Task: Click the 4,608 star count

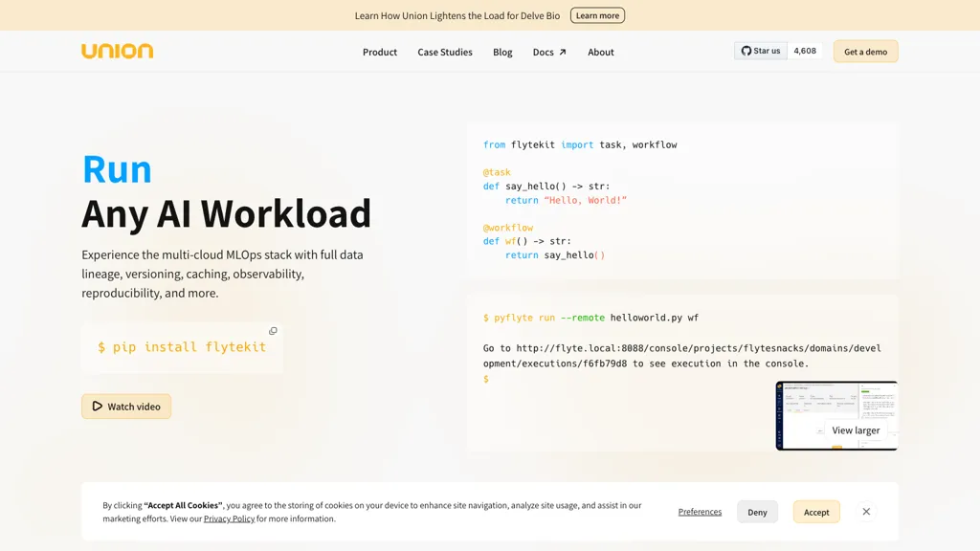Action: tap(804, 51)
